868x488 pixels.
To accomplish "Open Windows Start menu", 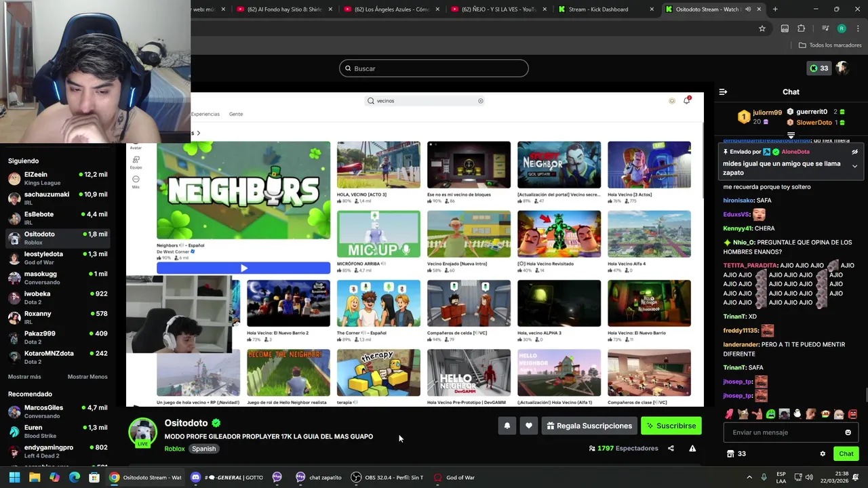I will point(14,477).
